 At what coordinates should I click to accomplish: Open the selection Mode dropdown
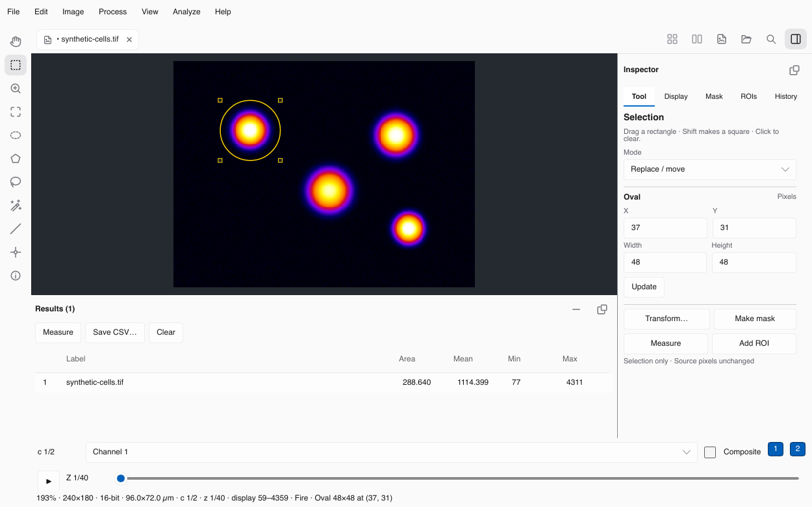[709, 169]
